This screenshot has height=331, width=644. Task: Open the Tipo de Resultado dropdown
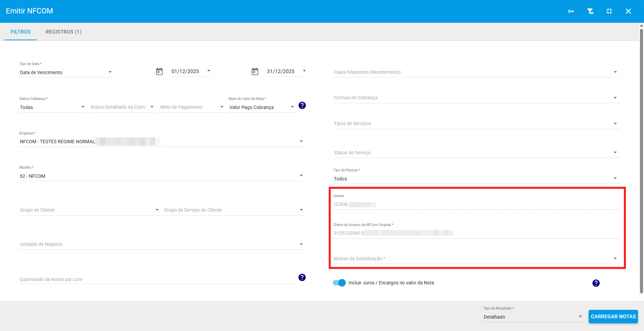click(x=534, y=317)
